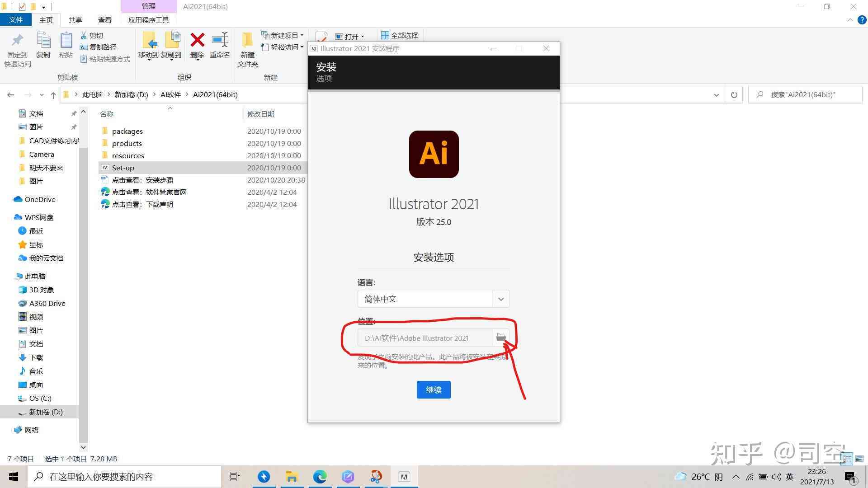Click the Edge browser icon in taskbar

[320, 476]
